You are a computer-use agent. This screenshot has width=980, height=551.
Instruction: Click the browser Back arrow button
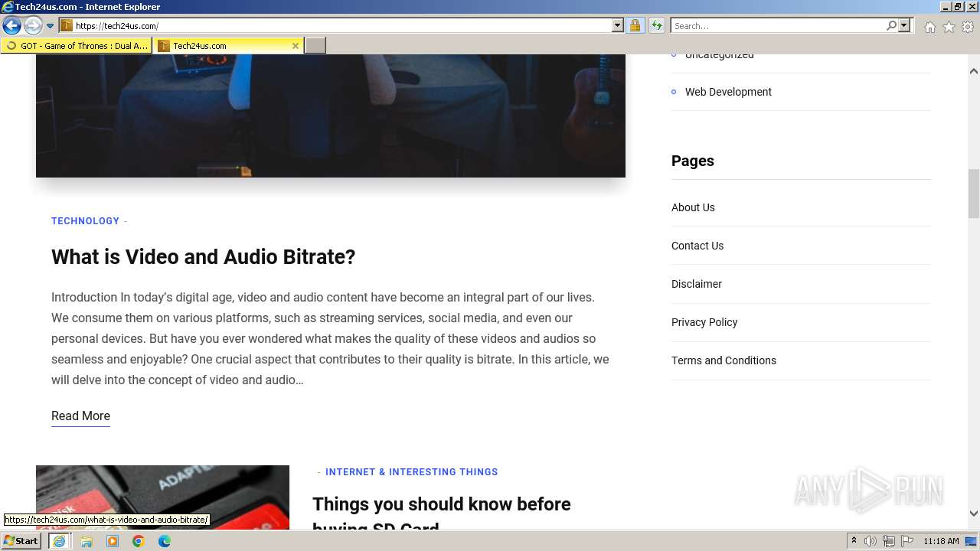[x=11, y=26]
